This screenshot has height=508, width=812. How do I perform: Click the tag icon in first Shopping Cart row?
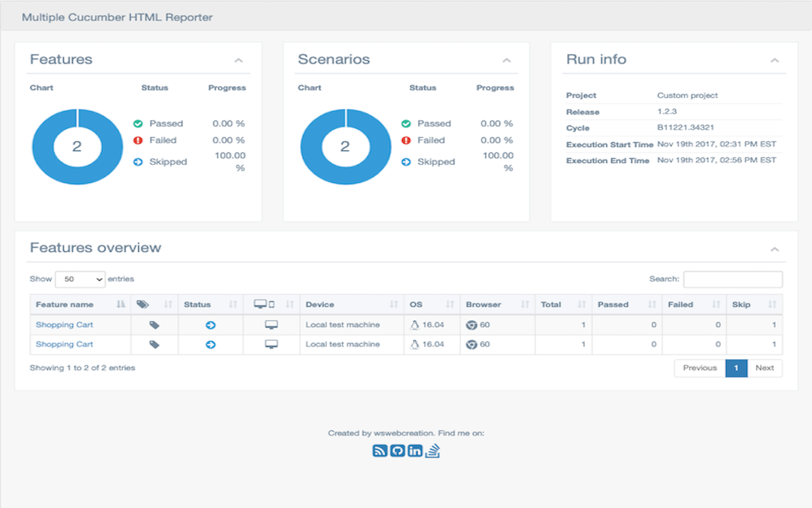coord(154,325)
